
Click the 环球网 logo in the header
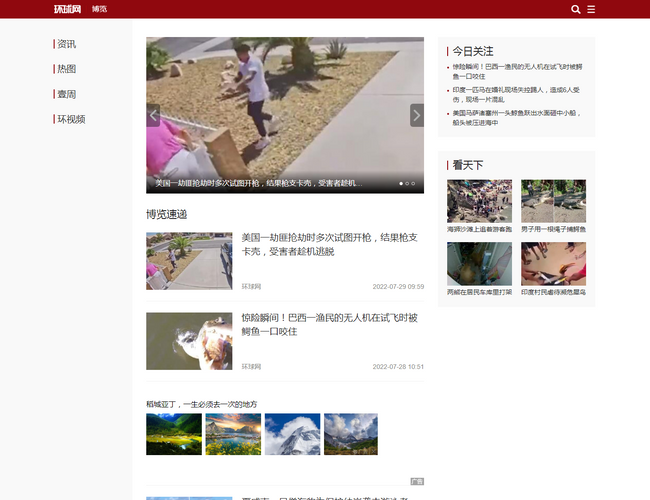click(67, 9)
